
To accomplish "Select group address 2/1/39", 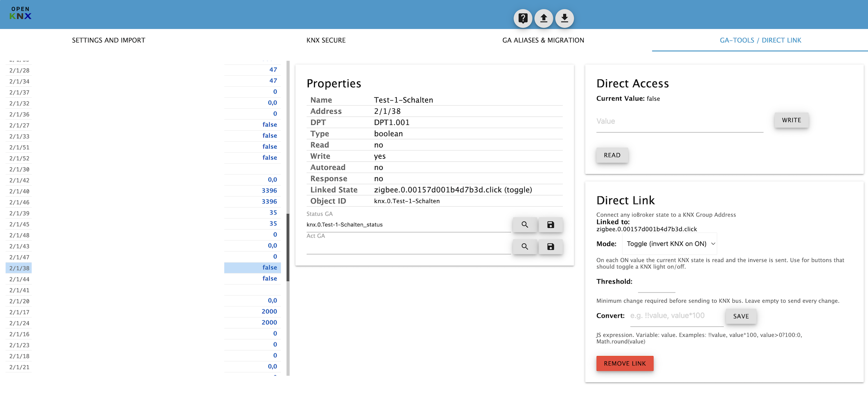I will (x=19, y=214).
